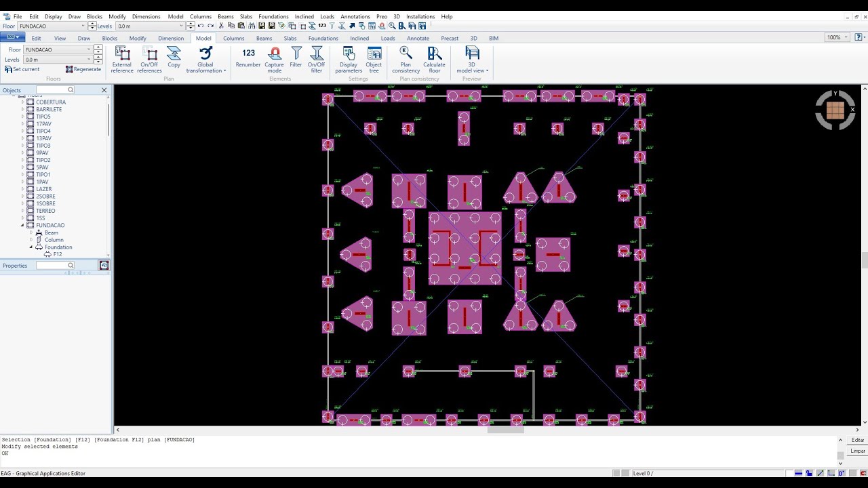The width and height of the screenshot is (868, 488).
Task: Click Set current floor button
Action: (x=22, y=69)
